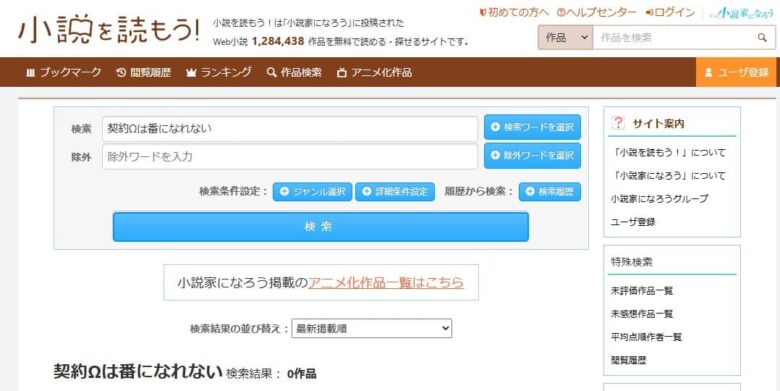The width and height of the screenshot is (780, 391).
Task: Click the plus icon in 詳細条件設定
Action: 367,192
